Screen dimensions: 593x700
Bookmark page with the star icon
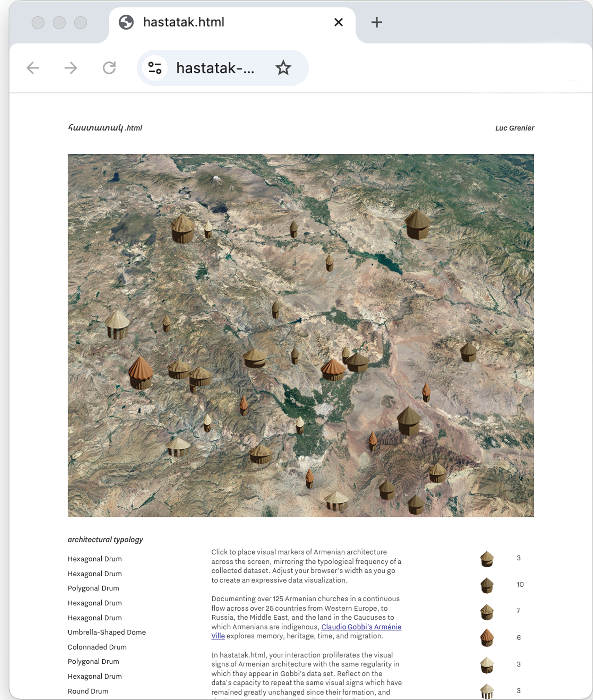283,68
